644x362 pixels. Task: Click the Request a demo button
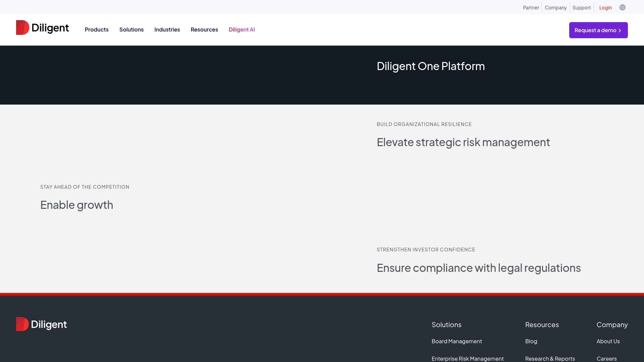pyautogui.click(x=598, y=30)
